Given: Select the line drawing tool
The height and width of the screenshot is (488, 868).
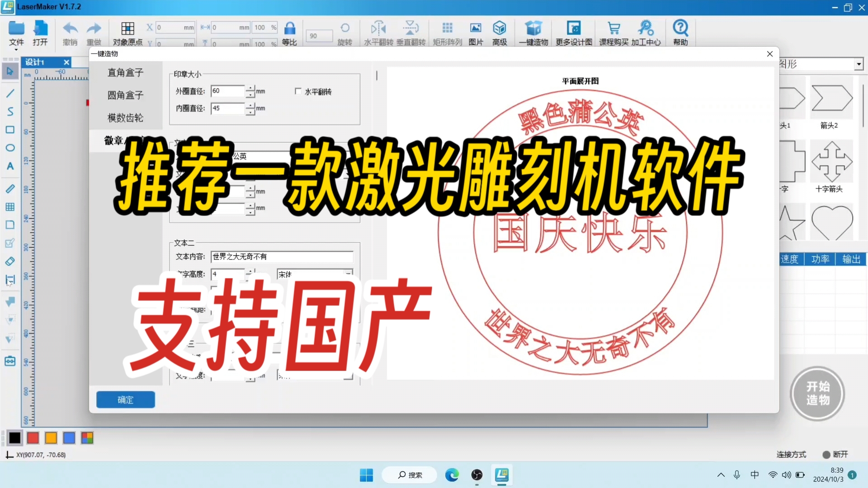Looking at the screenshot, I should (x=10, y=94).
